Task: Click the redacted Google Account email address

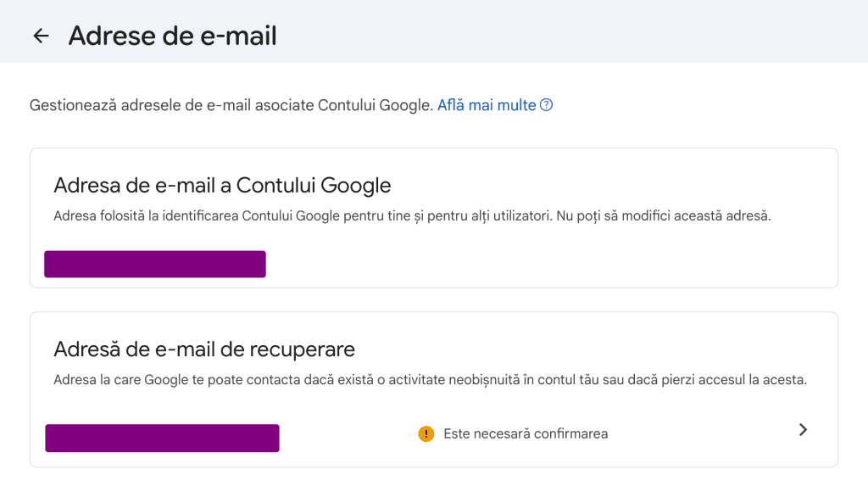Action: coord(155,264)
